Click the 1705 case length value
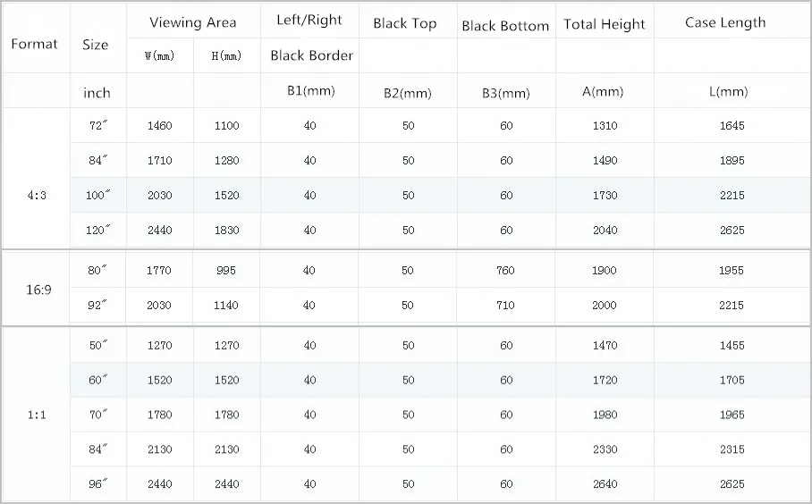Image resolution: width=812 pixels, height=504 pixels. pyautogui.click(x=732, y=380)
